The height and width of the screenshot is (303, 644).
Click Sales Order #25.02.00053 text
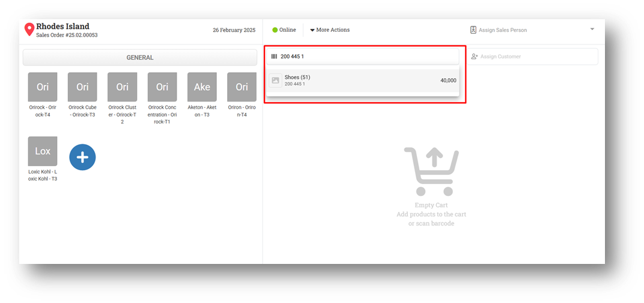coord(67,35)
